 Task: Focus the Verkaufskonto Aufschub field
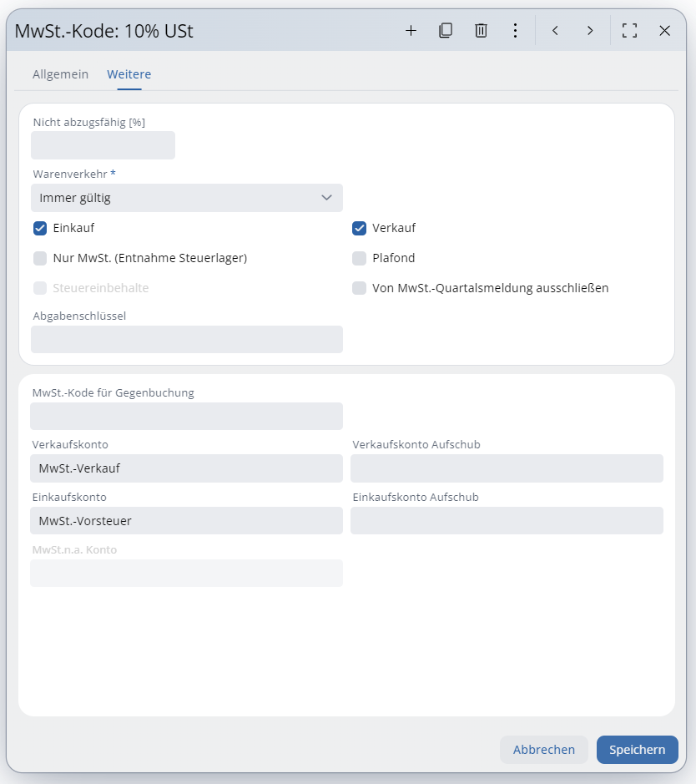[x=507, y=468]
